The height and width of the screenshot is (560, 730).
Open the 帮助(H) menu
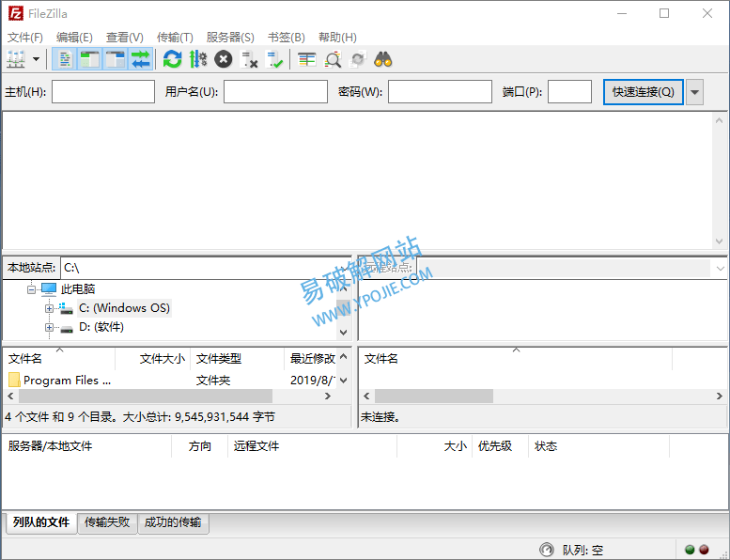click(337, 38)
